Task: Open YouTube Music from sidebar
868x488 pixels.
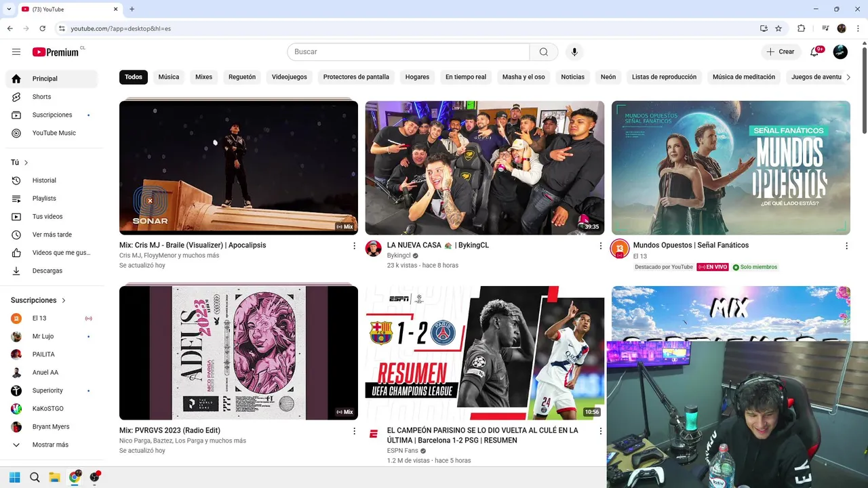Action: point(52,133)
